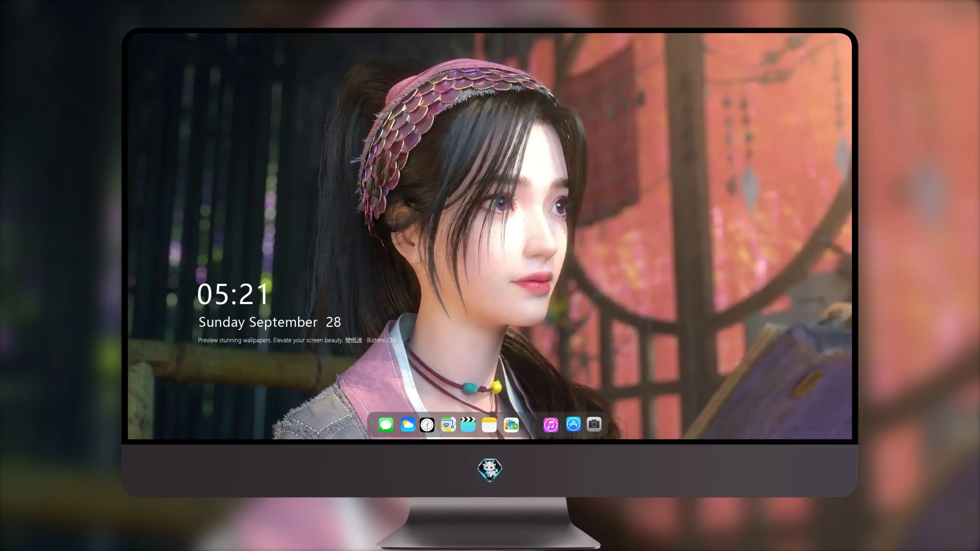
Task: Open the Camera app in the dock
Action: tap(594, 424)
